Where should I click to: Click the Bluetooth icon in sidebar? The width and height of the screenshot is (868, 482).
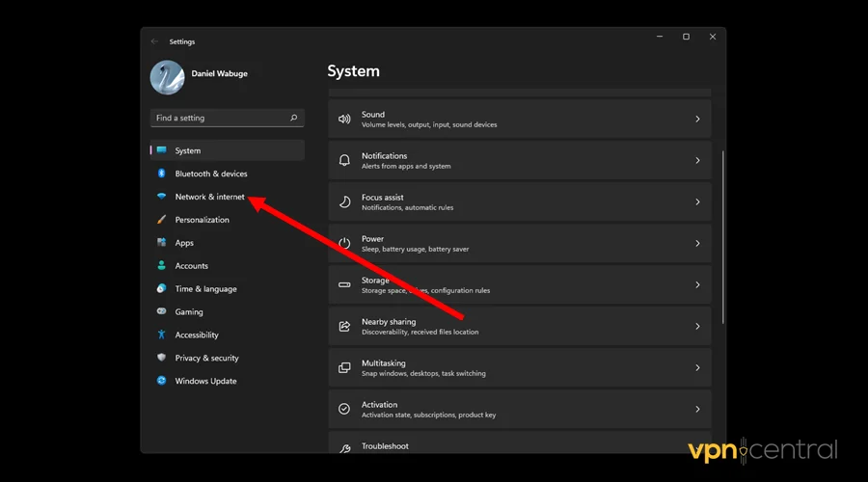(161, 174)
